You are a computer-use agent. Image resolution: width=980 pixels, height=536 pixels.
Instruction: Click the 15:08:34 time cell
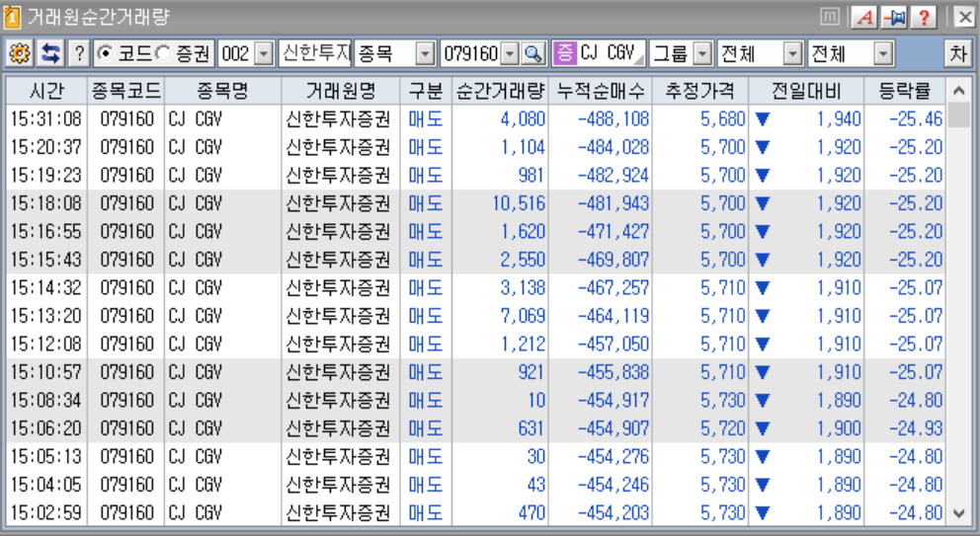click(46, 400)
